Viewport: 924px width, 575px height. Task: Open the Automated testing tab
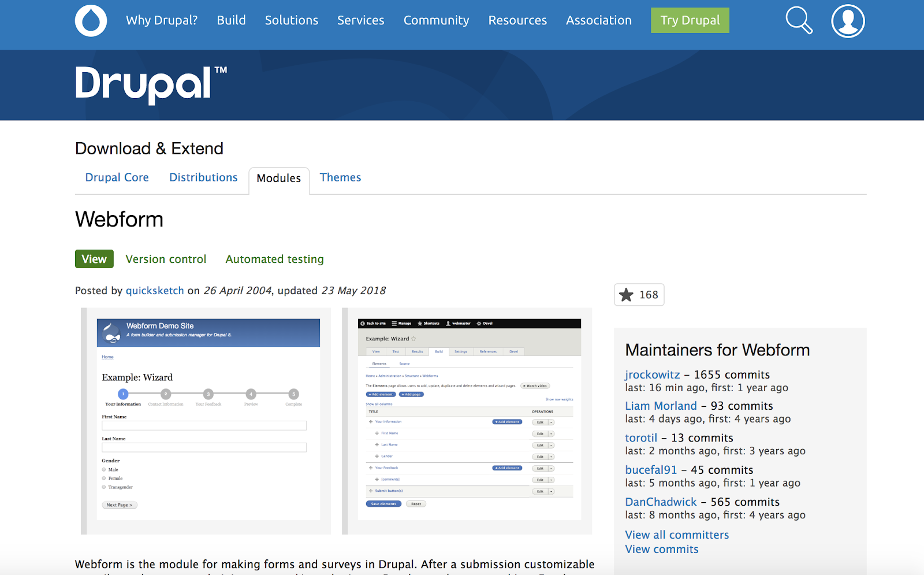(274, 259)
